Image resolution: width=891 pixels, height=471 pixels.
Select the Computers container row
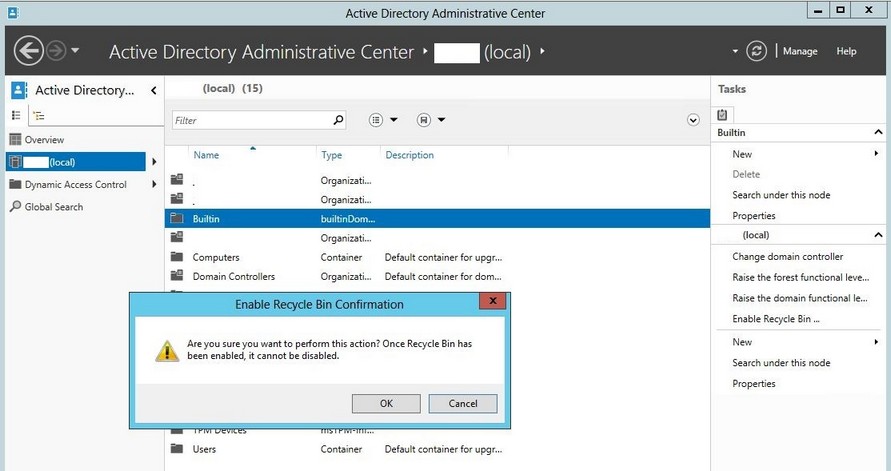[x=438, y=257]
